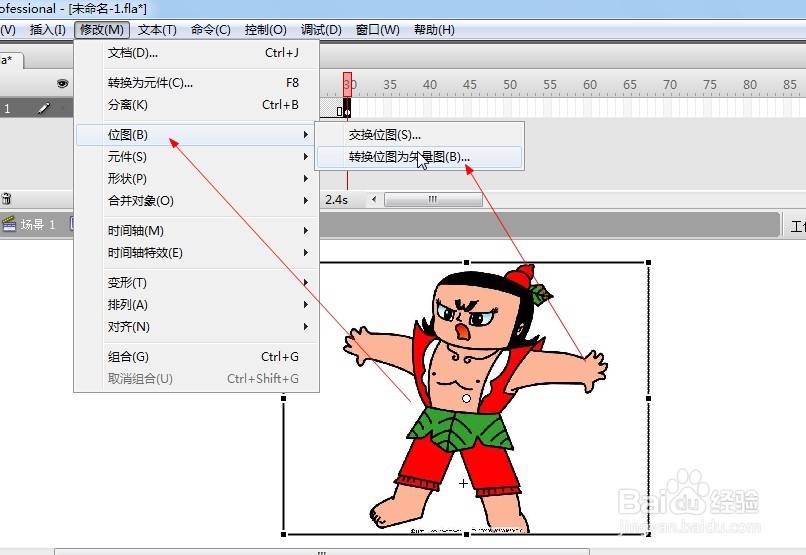Screen dimensions: 806x555
Task: Choose 转换为元件(C)... menu entry
Action: pyautogui.click(x=196, y=83)
